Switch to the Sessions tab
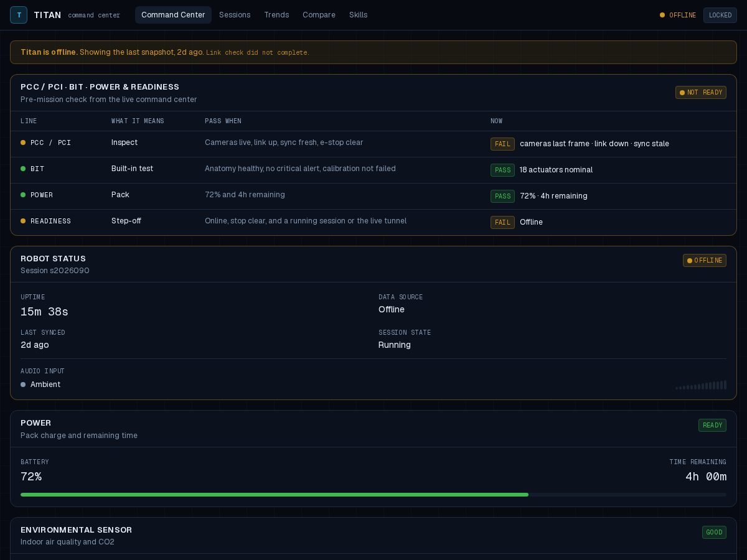Viewport: 747px width, 560px height. click(235, 15)
